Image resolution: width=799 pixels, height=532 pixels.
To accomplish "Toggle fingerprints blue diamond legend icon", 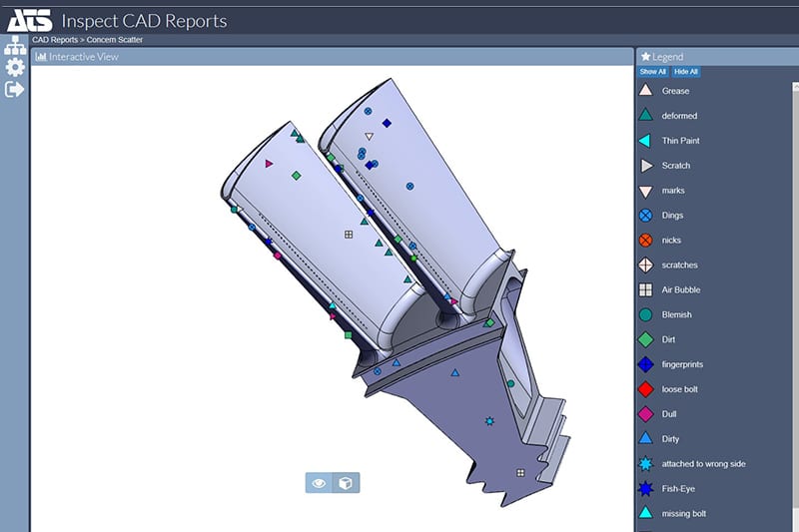I will (x=645, y=364).
